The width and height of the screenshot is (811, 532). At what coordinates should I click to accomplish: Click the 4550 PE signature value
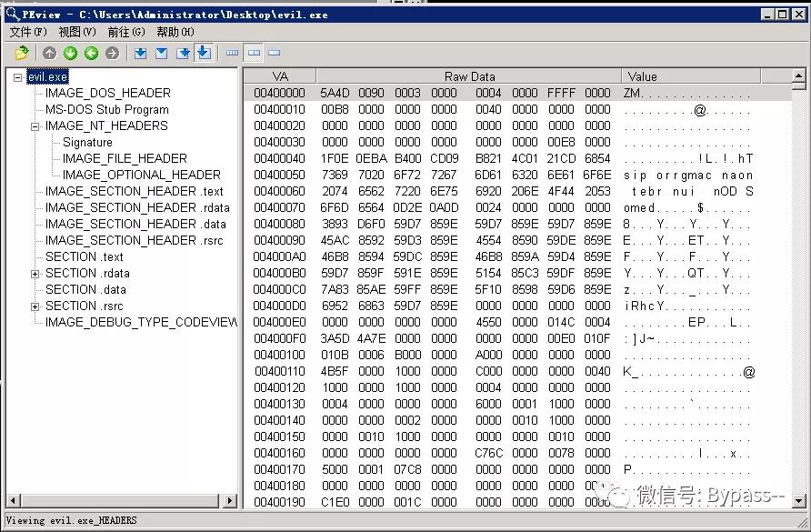click(488, 323)
